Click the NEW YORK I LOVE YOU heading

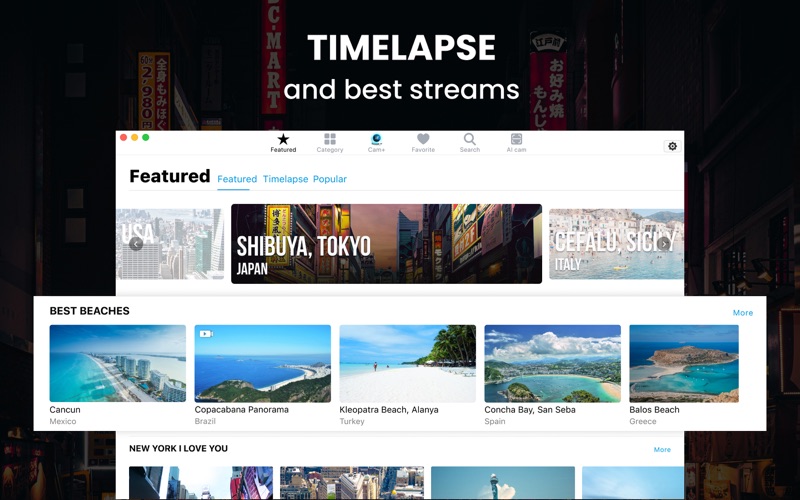[179, 448]
